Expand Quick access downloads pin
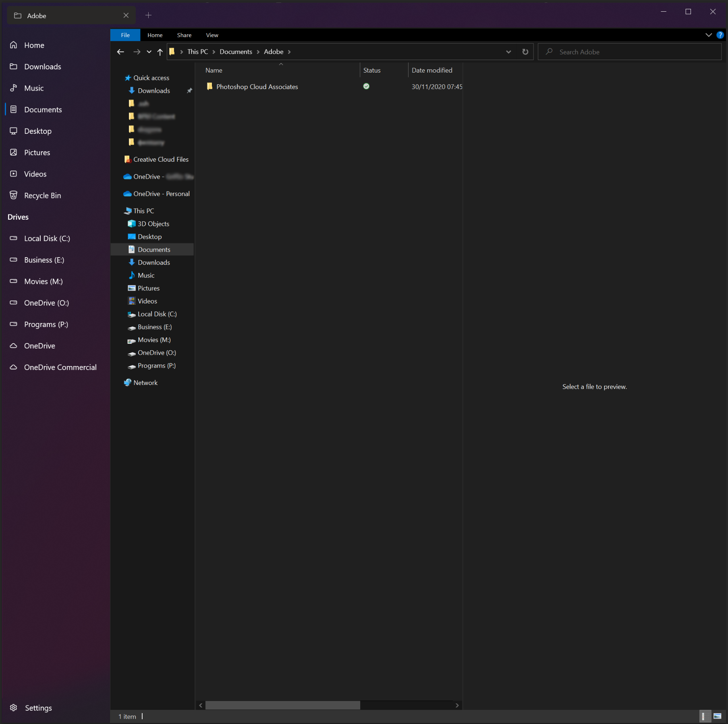The width and height of the screenshot is (728, 724). [x=189, y=90]
